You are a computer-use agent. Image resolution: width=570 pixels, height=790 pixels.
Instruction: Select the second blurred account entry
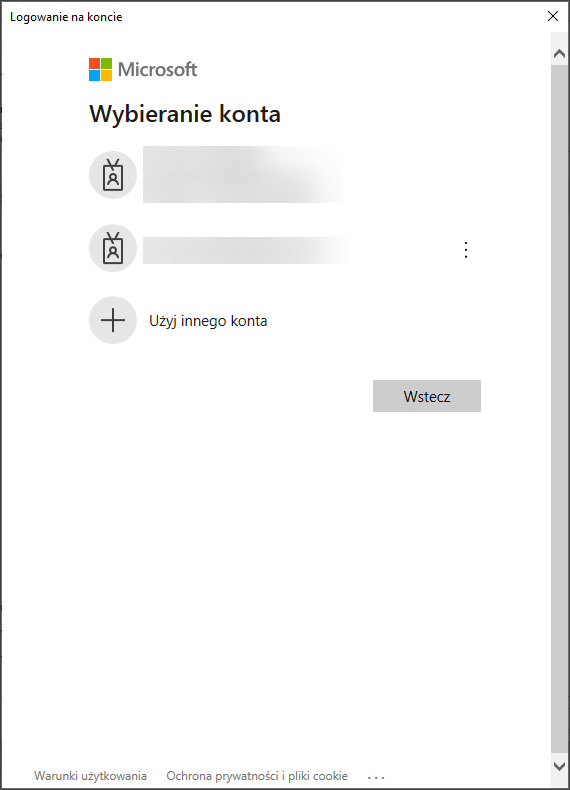pyautogui.click(x=247, y=250)
